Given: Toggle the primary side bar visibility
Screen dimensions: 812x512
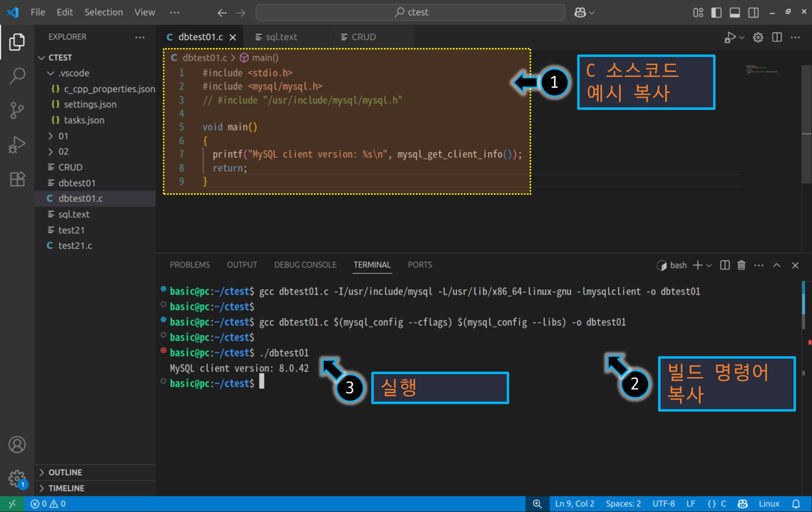Looking at the screenshot, I should tap(717, 12).
